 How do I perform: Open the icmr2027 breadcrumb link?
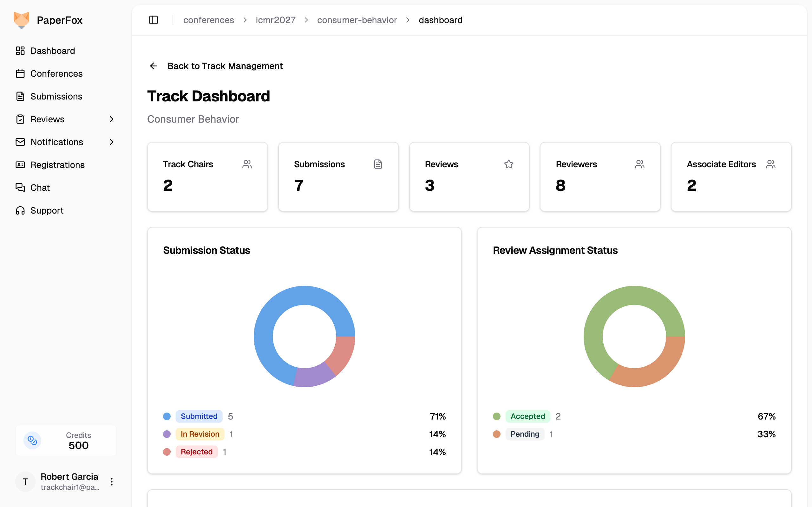(275, 20)
